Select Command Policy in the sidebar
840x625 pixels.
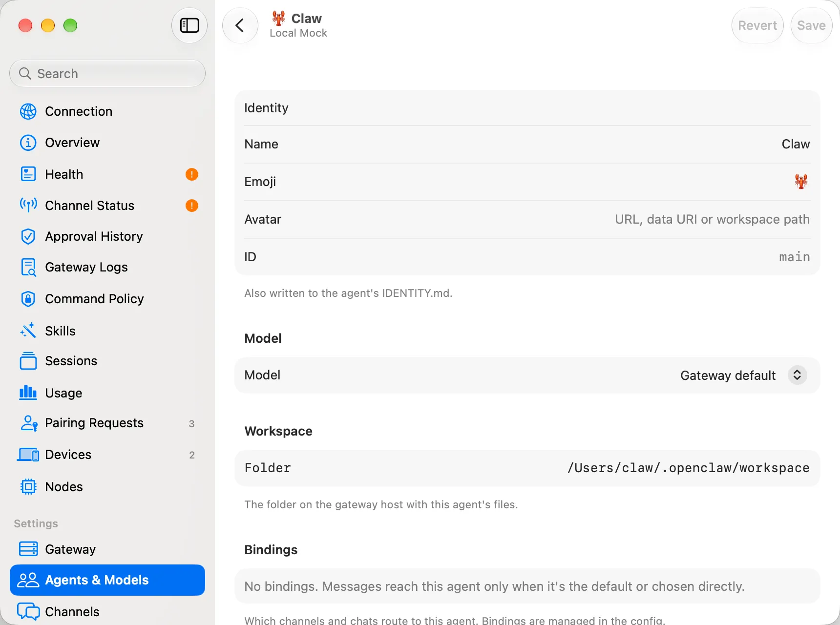pyautogui.click(x=107, y=299)
